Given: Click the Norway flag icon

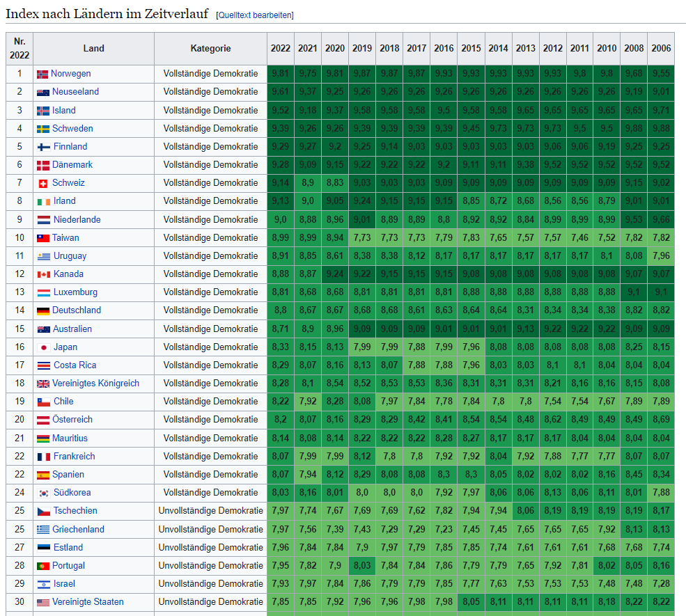Looking at the screenshot, I should [x=42, y=74].
